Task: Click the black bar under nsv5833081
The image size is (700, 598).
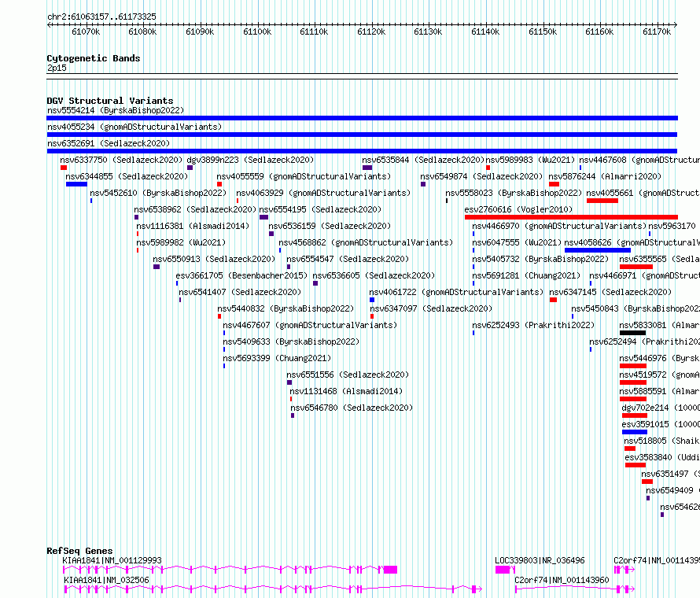Action: pyautogui.click(x=632, y=333)
